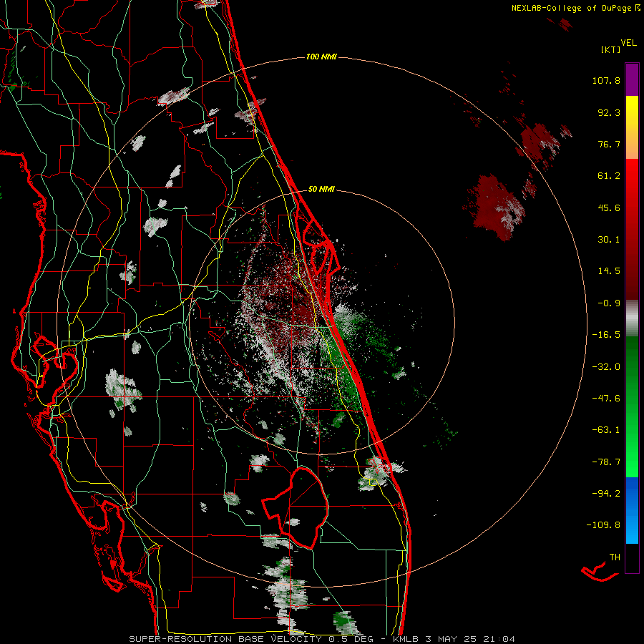Click the blue segment of velocity scale

click(632, 510)
